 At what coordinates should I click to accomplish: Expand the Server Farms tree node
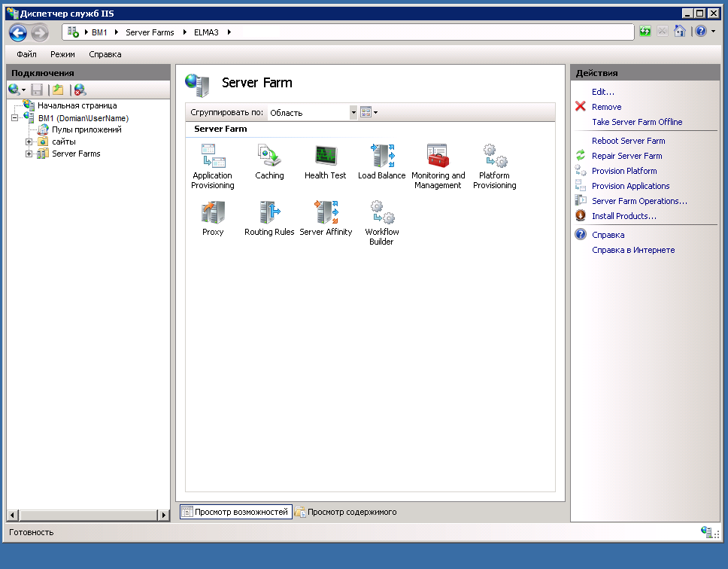pos(29,154)
